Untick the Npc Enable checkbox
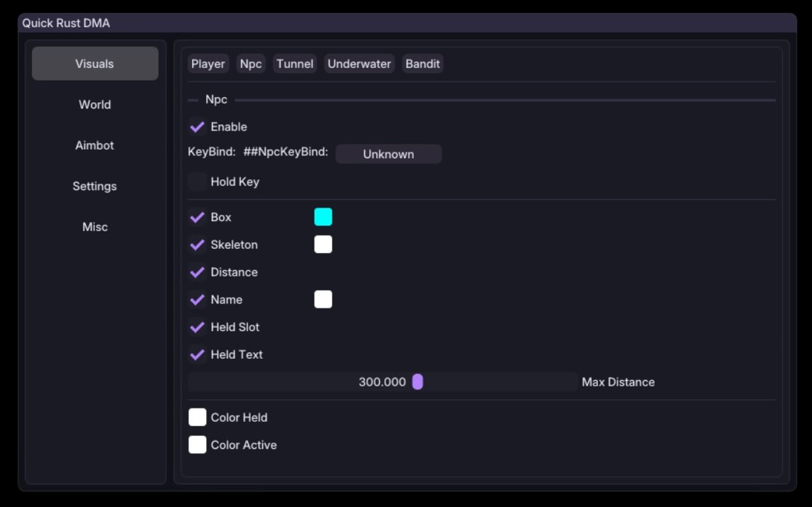Screen dimensions: 812x507 click(198, 127)
